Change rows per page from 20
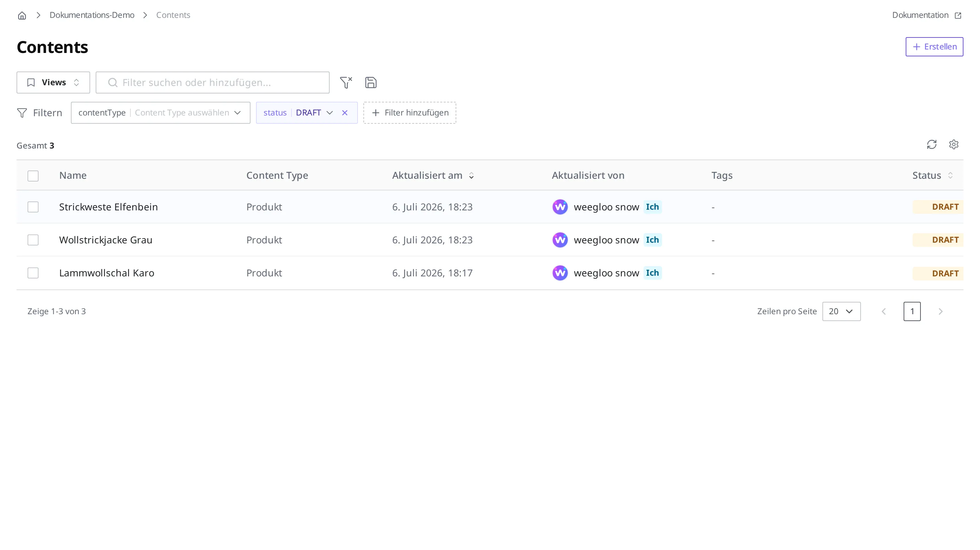980x550 pixels. (841, 311)
